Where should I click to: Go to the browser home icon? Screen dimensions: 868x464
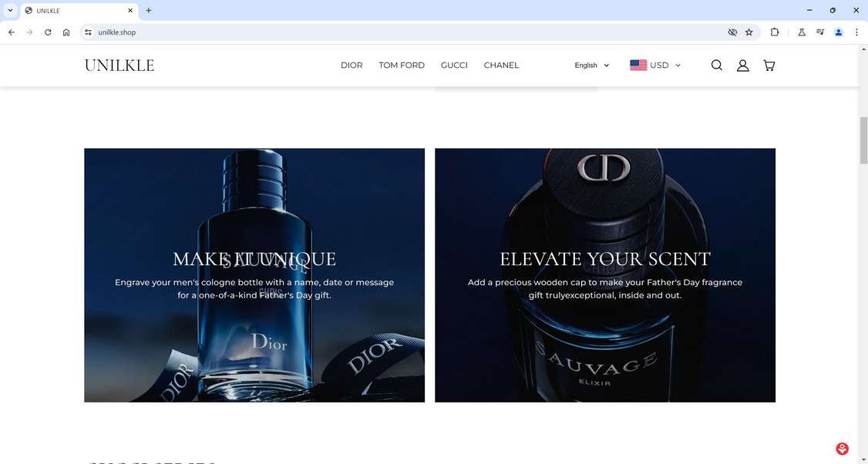(x=66, y=32)
